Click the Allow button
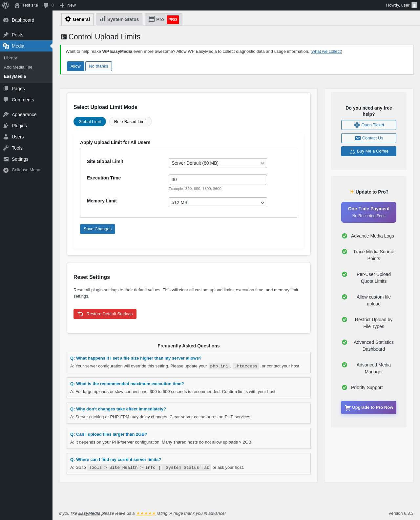This screenshot has height=520, width=420. (75, 66)
